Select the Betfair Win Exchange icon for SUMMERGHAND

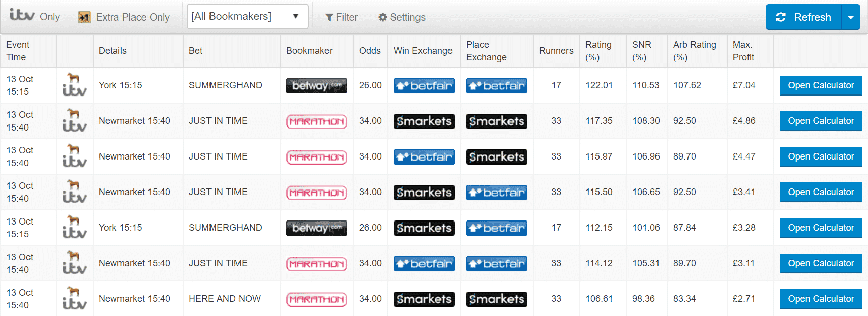pyautogui.click(x=424, y=85)
